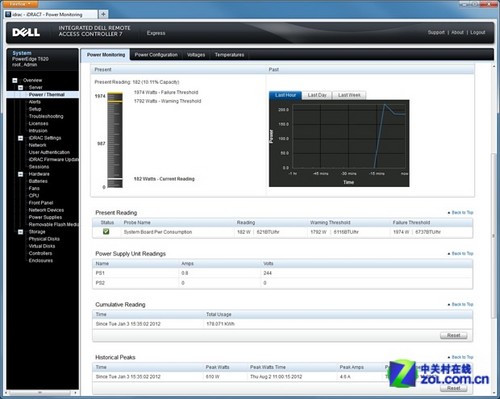Click the Dell logo in header
Viewport: 500px width, 399px height.
[x=26, y=32]
